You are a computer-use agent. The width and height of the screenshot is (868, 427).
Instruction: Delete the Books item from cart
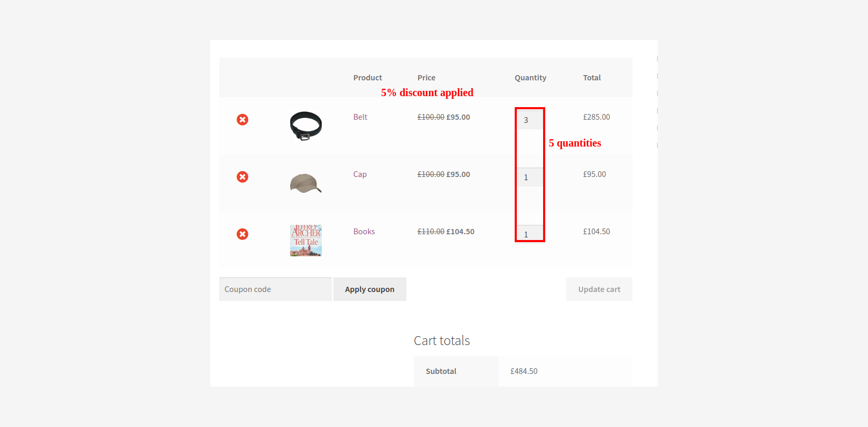[x=242, y=234]
